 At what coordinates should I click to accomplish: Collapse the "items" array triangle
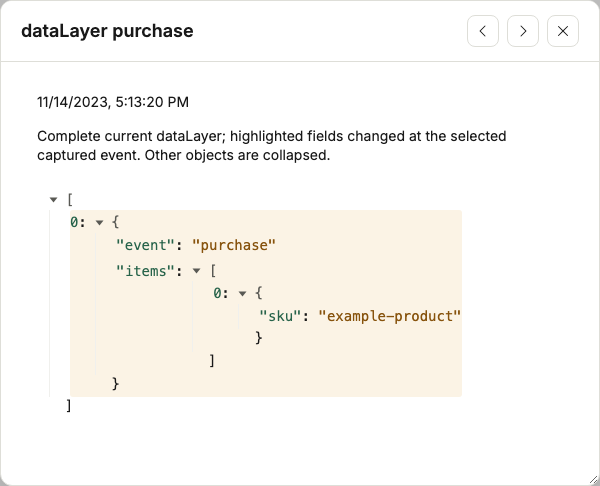(x=197, y=271)
